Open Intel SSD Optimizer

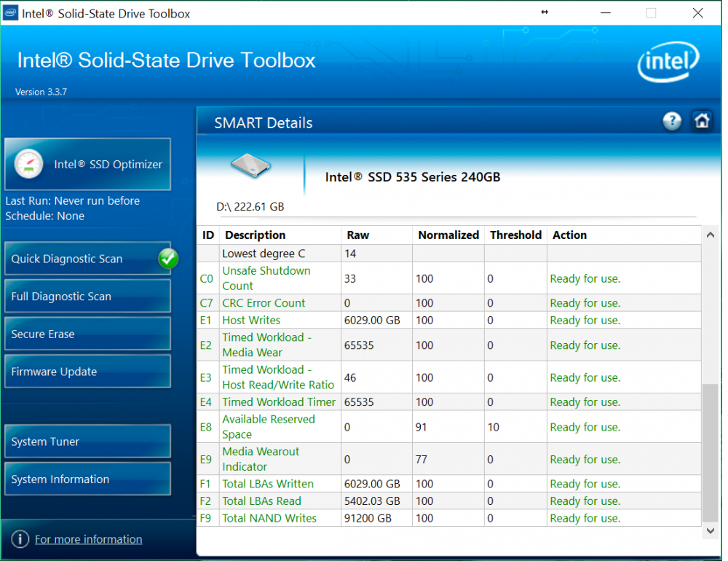(88, 164)
